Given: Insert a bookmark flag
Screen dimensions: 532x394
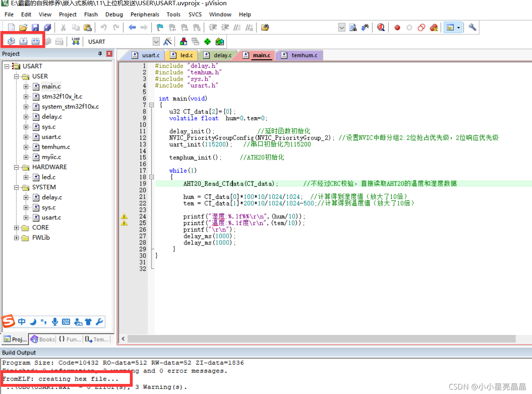Looking at the screenshot, I should pyautogui.click(x=160, y=27).
